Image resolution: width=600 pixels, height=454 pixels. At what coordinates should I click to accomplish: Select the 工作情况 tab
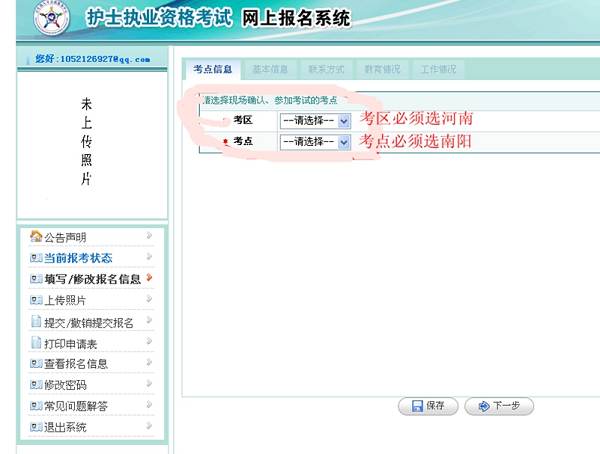click(438, 70)
